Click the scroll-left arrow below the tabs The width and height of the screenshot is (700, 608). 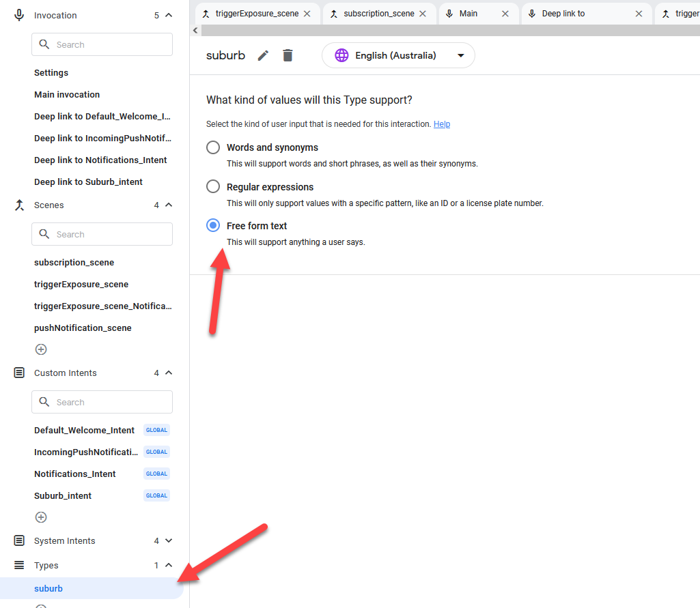point(196,31)
